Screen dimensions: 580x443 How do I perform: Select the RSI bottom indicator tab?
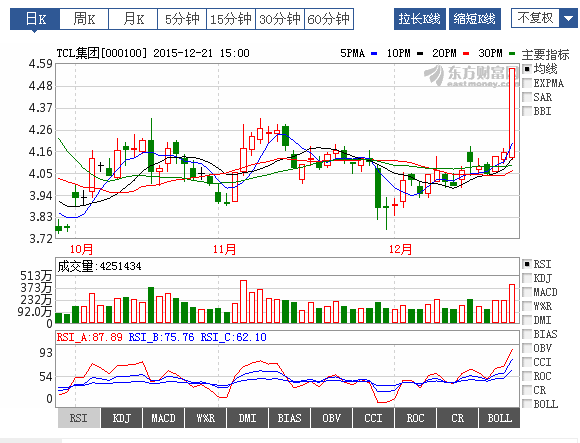[x=79, y=418]
